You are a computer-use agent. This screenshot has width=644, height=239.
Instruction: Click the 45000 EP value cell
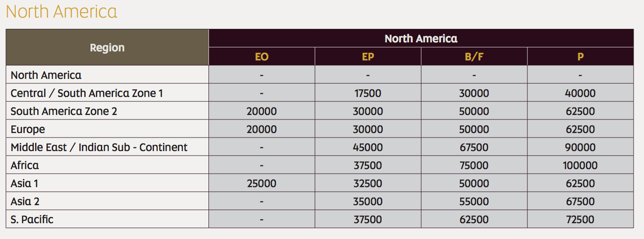click(367, 147)
